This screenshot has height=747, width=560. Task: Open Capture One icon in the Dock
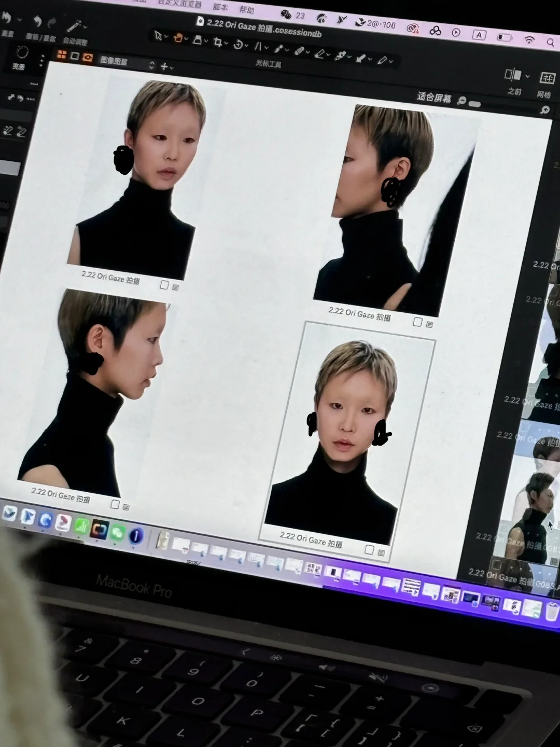pos(99,530)
